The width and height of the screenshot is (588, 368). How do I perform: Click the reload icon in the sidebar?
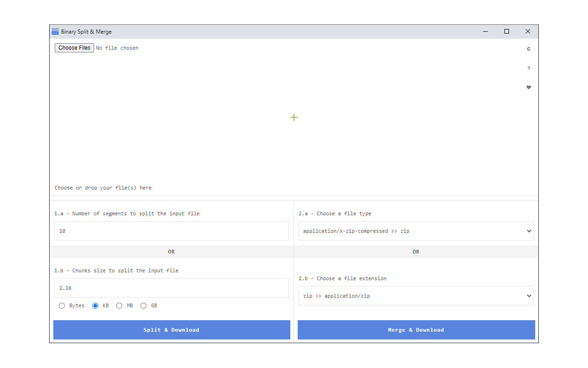click(528, 48)
